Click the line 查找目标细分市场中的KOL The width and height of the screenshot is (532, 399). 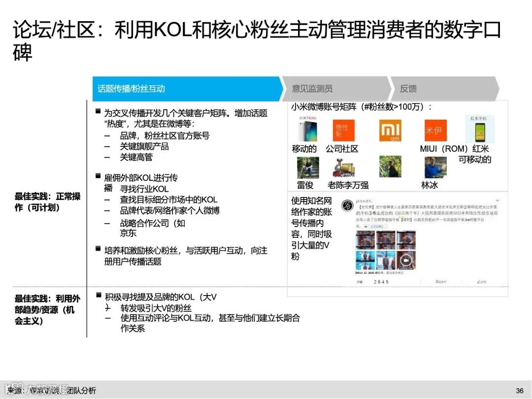tap(168, 199)
